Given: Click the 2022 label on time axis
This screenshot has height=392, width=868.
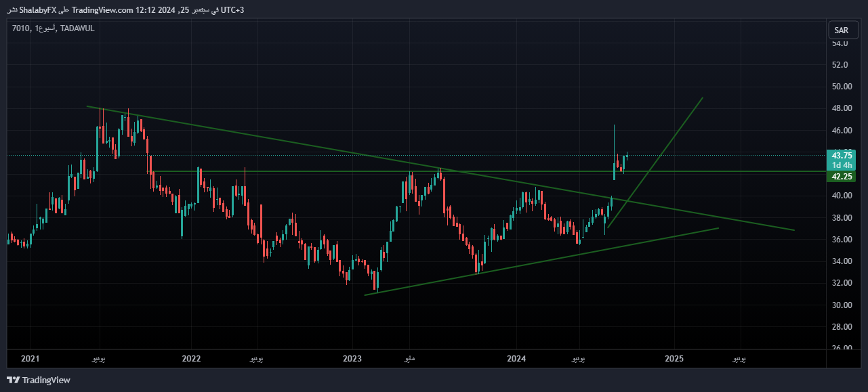Looking at the screenshot, I should [x=192, y=357].
